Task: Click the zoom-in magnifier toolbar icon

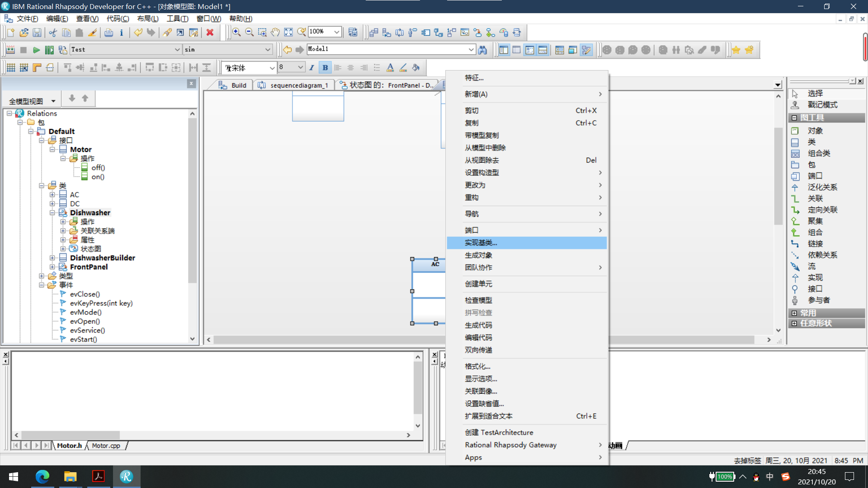Action: 236,32
